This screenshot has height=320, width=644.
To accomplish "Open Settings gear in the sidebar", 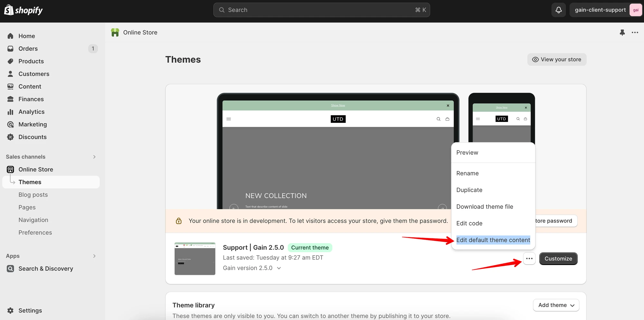I will pyautogui.click(x=11, y=310).
